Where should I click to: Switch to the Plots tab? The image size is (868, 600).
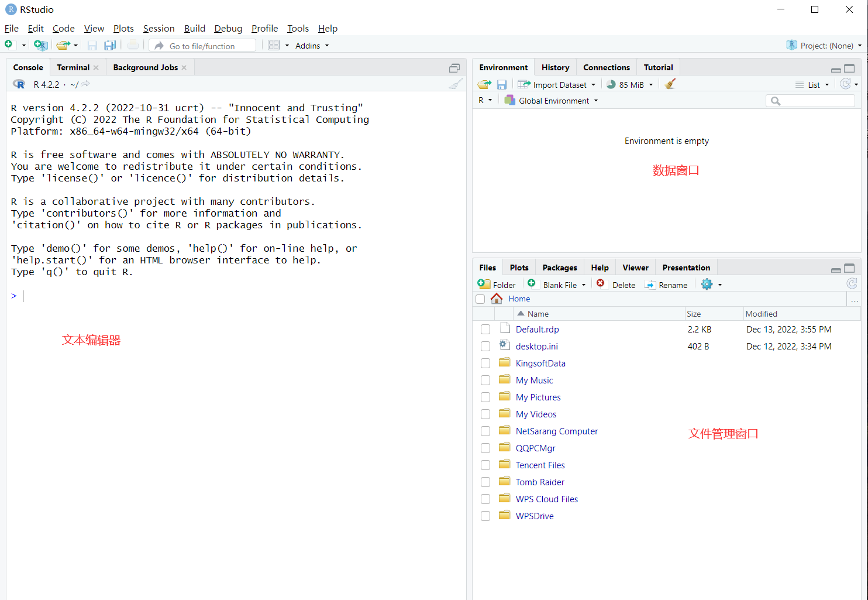pos(519,268)
